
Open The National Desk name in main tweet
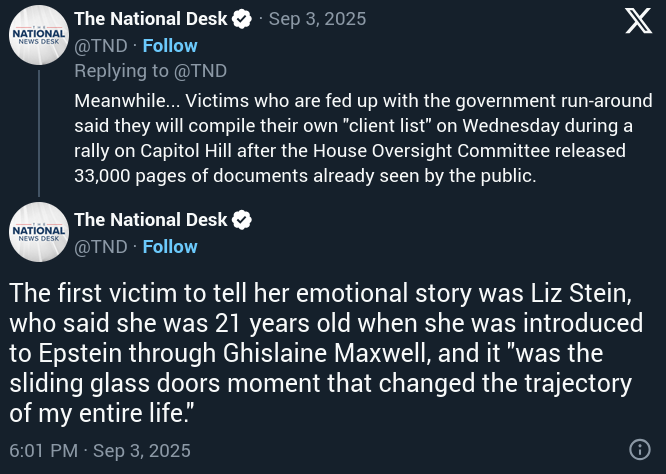pyautogui.click(x=151, y=219)
